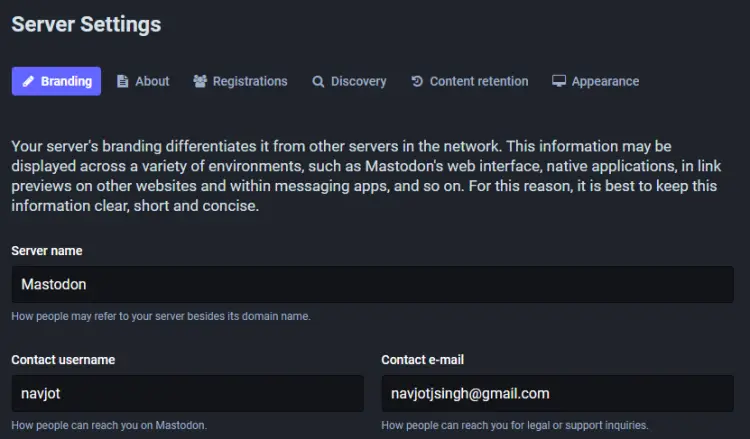
Task: Select the Branding tab label
Action: [x=66, y=81]
